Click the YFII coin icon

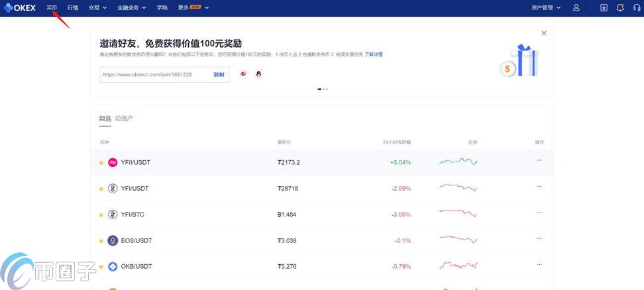coord(113,162)
